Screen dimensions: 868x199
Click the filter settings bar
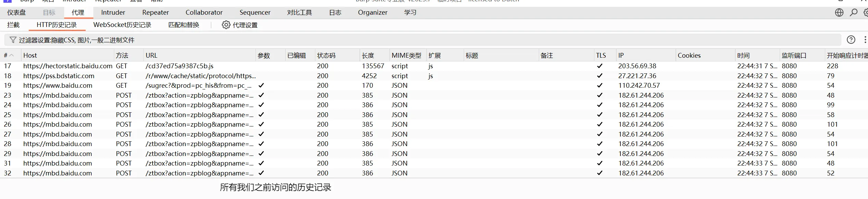coord(410,40)
